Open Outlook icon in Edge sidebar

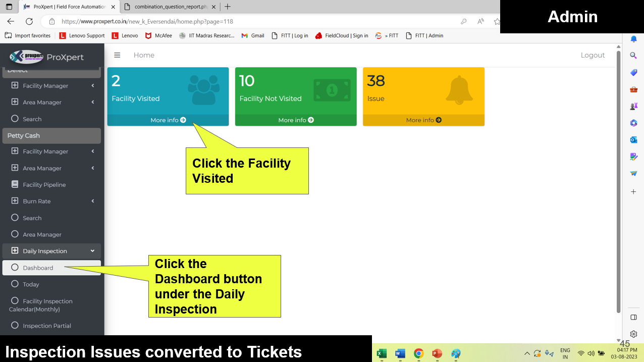point(633,140)
